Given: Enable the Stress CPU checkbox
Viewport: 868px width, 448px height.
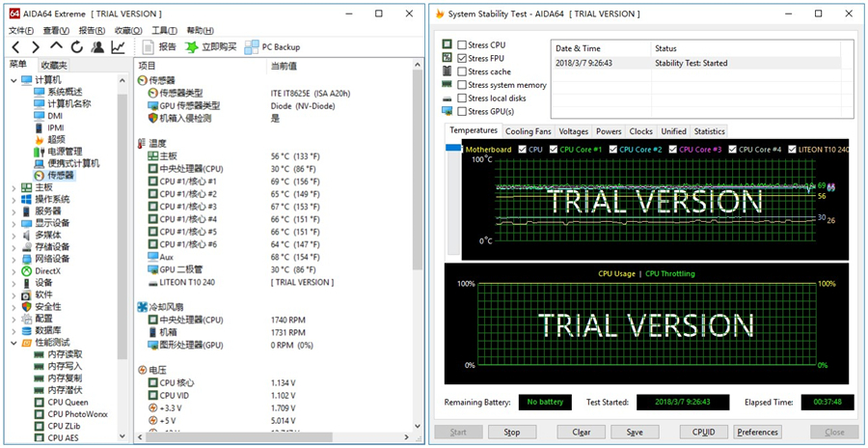Looking at the screenshot, I should pyautogui.click(x=462, y=45).
